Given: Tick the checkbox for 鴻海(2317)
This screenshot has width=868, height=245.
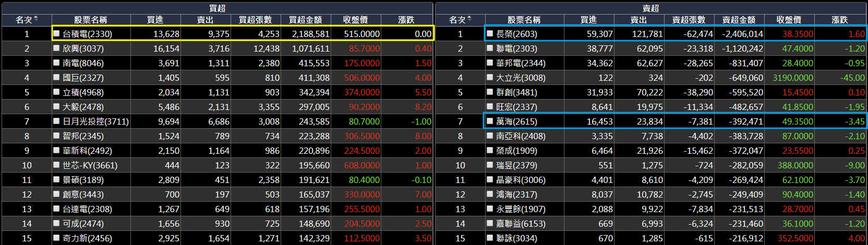Looking at the screenshot, I should (x=490, y=194).
